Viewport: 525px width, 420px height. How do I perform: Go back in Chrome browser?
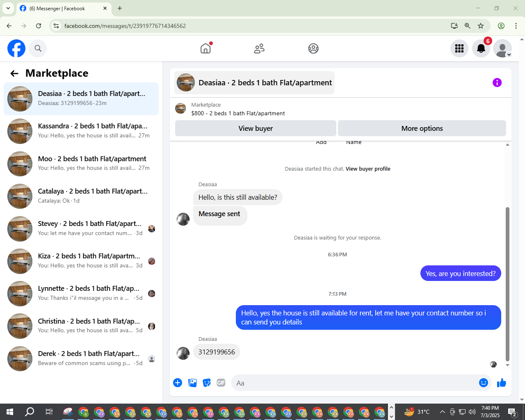tap(9, 26)
